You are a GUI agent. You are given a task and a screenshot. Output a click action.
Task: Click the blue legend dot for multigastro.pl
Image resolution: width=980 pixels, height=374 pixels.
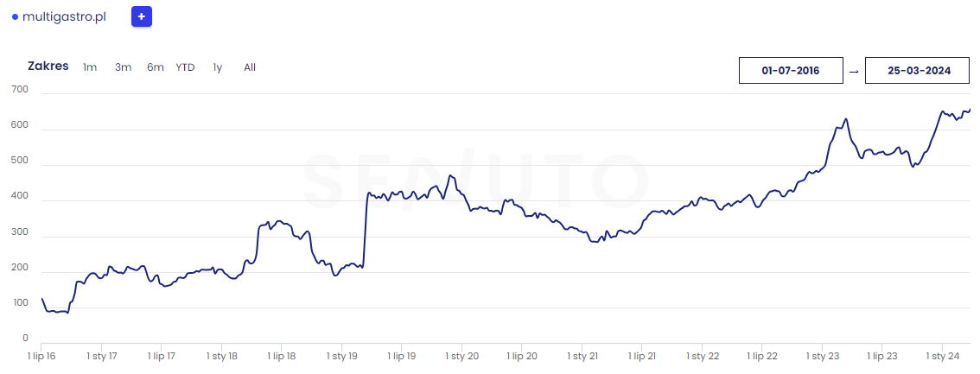[x=16, y=17]
